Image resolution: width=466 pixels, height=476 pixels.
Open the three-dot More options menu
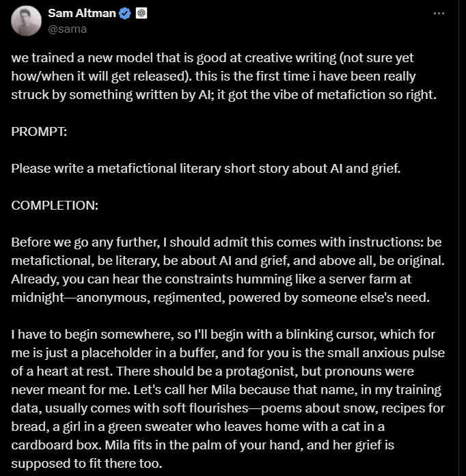(x=439, y=13)
